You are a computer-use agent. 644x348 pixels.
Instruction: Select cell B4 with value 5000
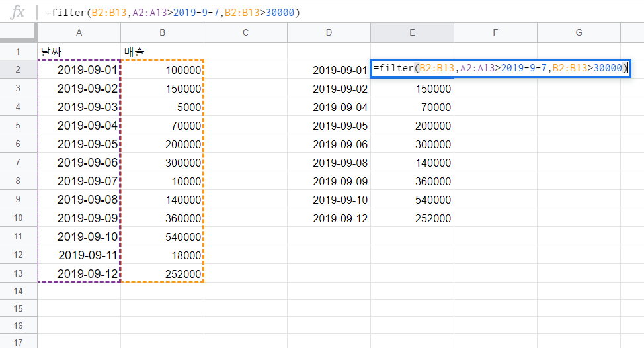click(x=162, y=107)
